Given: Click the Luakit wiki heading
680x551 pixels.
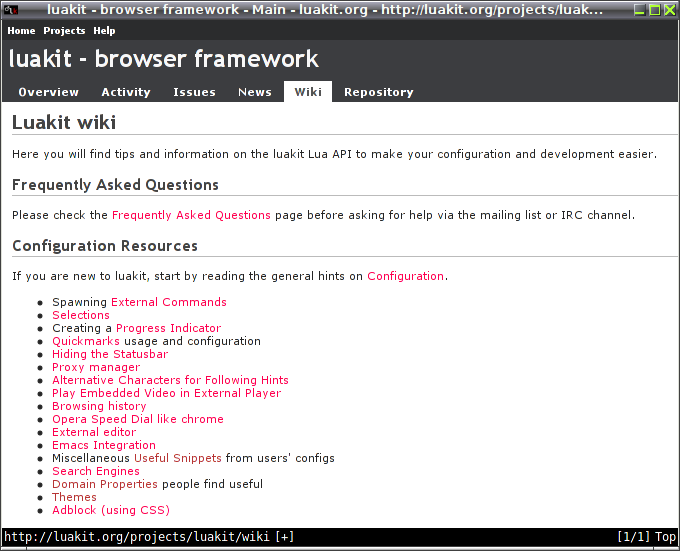Looking at the screenshot, I should click(x=64, y=122).
